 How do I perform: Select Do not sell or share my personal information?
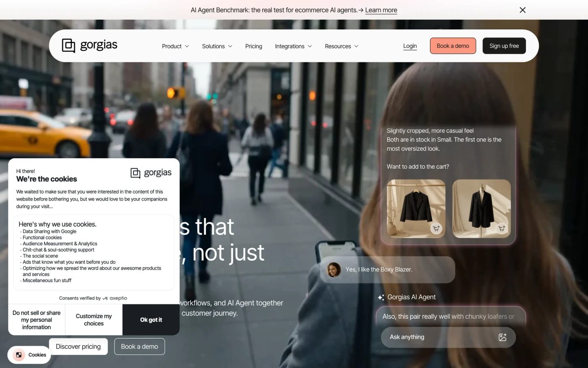(37, 320)
